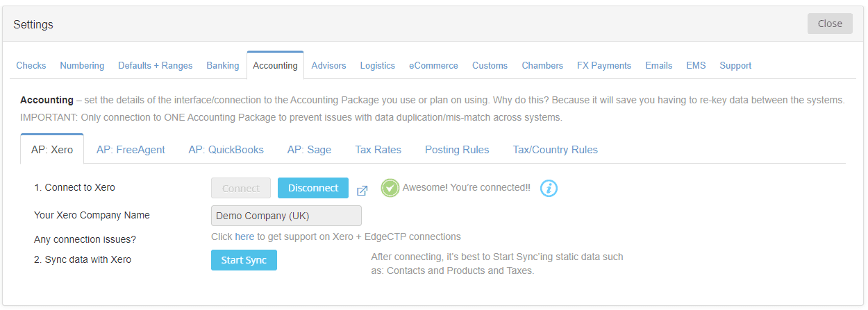This screenshot has height=310, width=868.
Task: Open the FX Payments tab
Action: [x=604, y=65]
